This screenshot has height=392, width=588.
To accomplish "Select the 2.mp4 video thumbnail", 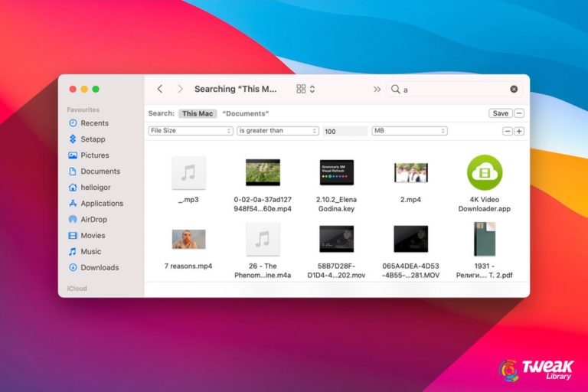I will (x=410, y=172).
